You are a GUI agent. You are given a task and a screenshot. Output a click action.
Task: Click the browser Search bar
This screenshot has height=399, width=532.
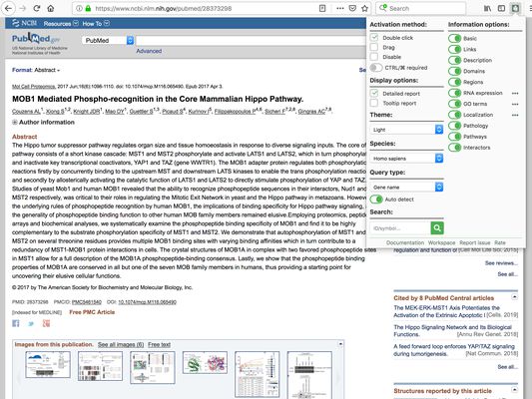(421, 8)
